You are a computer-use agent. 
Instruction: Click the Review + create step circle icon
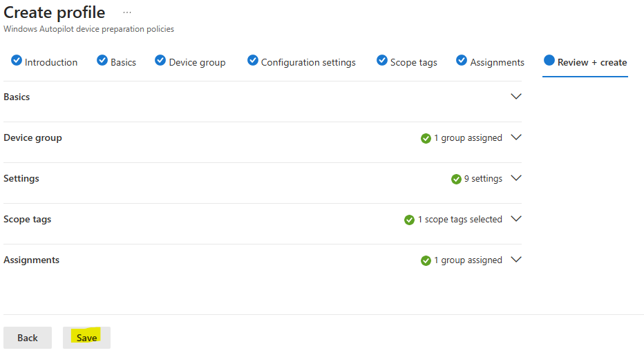[x=549, y=60]
